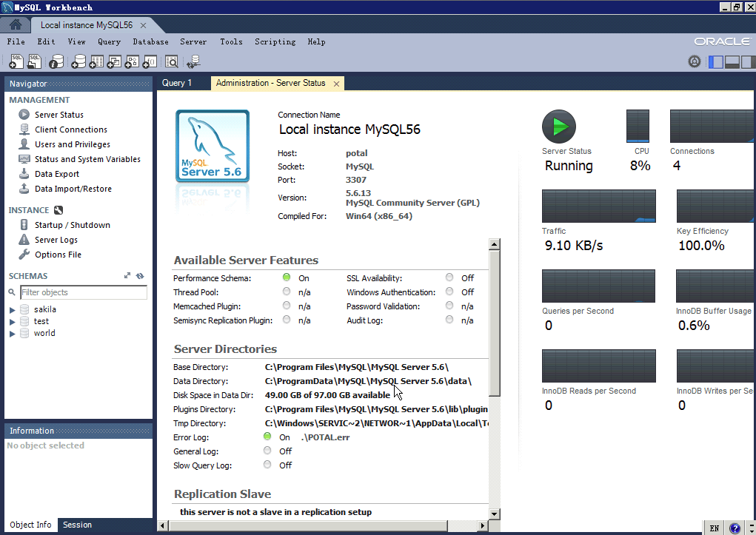
Task: Open the Server menu
Action: [x=193, y=42]
